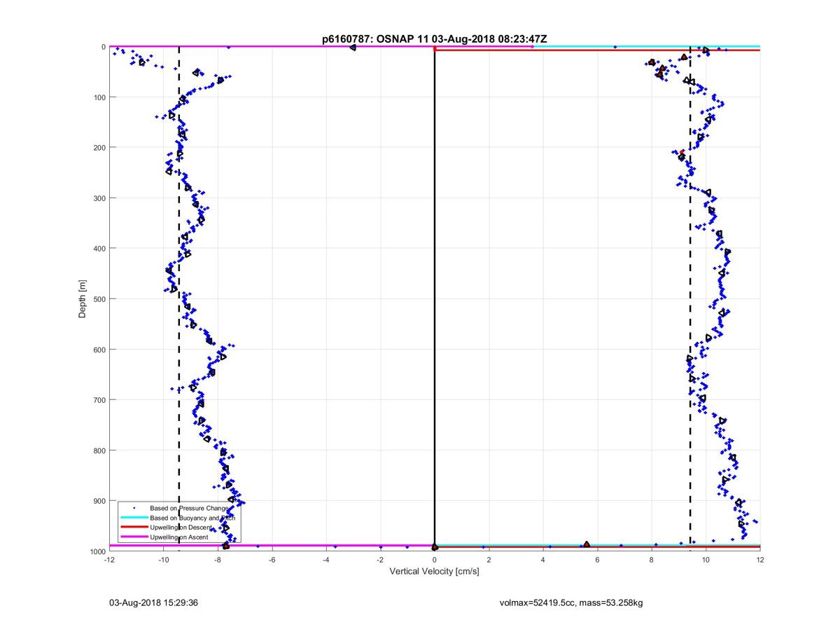Click the velocity axis tick label '-2'
This screenshot has width=840, height=620.
[x=380, y=560]
